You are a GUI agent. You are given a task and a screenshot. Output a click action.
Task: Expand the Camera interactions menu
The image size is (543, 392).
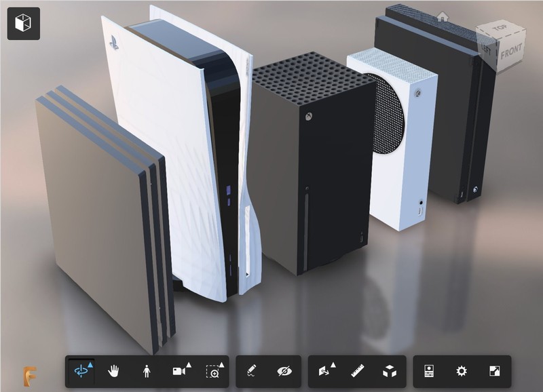click(x=181, y=371)
